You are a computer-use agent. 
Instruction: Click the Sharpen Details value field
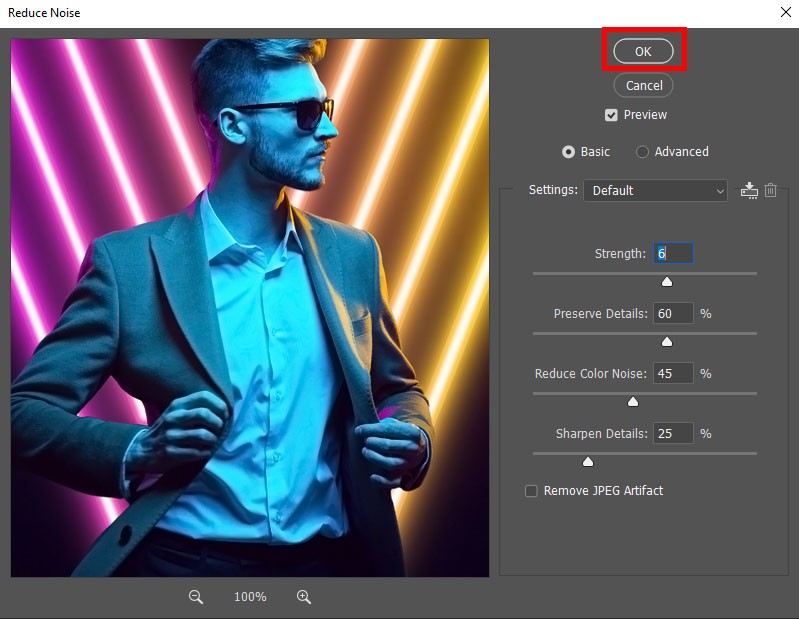pyautogui.click(x=673, y=434)
